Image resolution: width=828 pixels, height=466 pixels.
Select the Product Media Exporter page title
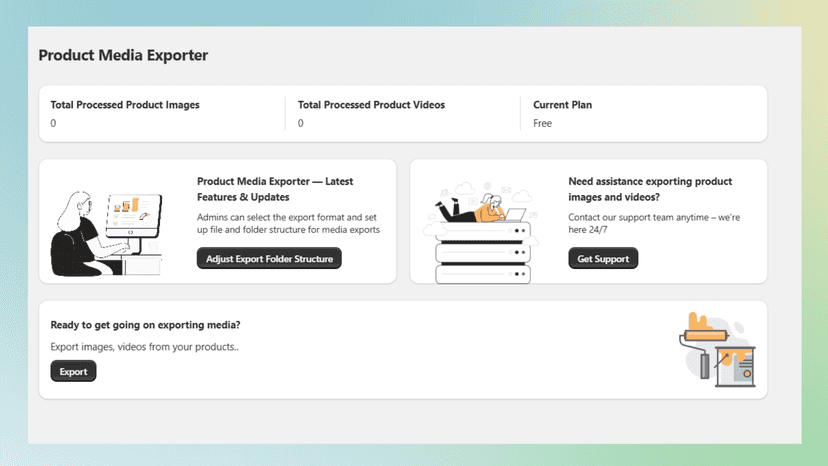(x=123, y=55)
